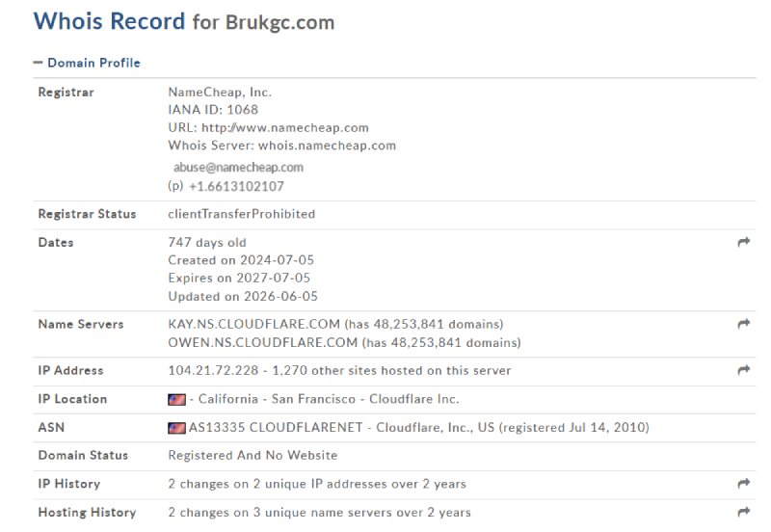Click the share arrow in IP History row

(743, 483)
